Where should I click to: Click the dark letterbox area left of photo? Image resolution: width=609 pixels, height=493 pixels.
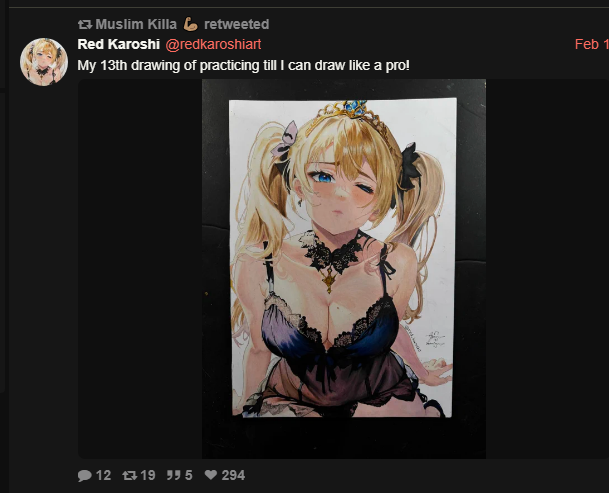coord(140,269)
